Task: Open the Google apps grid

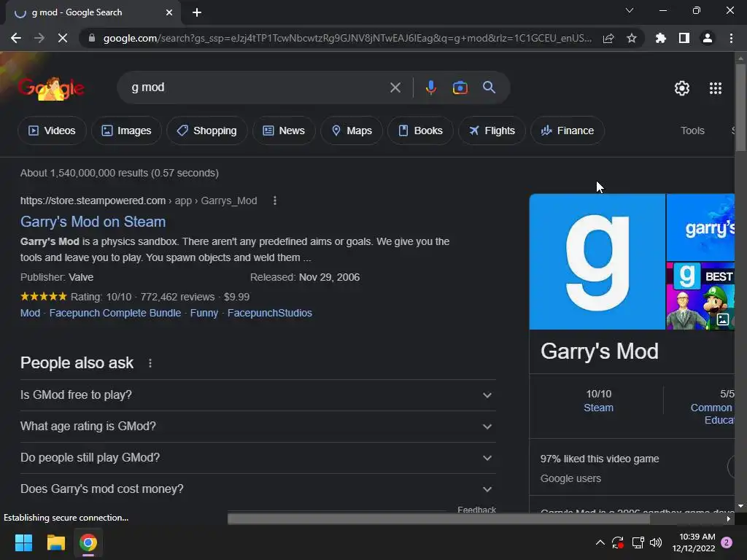Action: [x=716, y=88]
